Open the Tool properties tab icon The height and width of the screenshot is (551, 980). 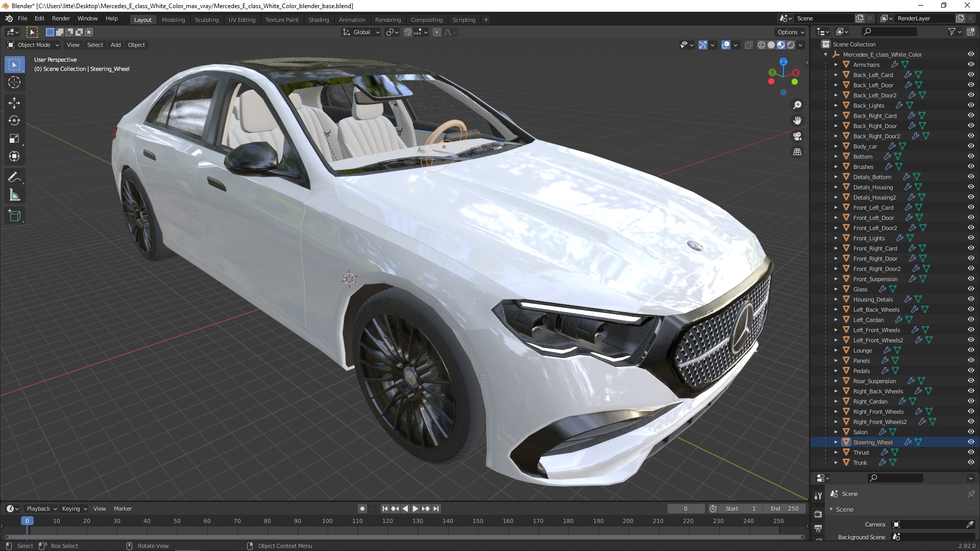pyautogui.click(x=818, y=496)
